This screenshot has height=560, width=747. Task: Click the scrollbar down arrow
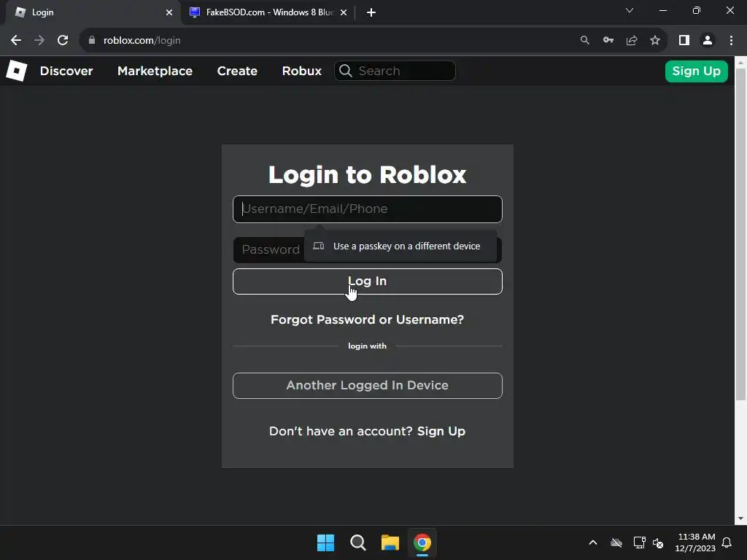[x=740, y=518]
